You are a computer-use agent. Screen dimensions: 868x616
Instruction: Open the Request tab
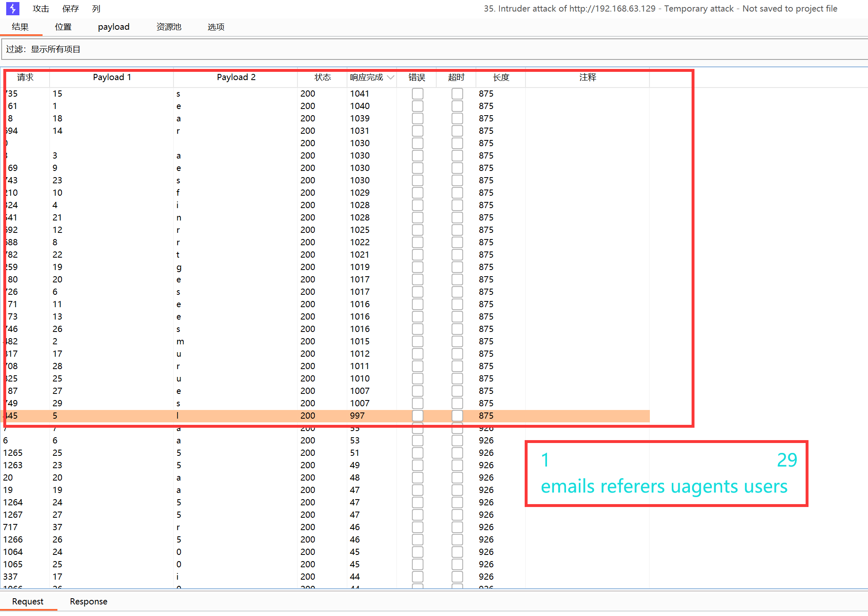pos(28,602)
